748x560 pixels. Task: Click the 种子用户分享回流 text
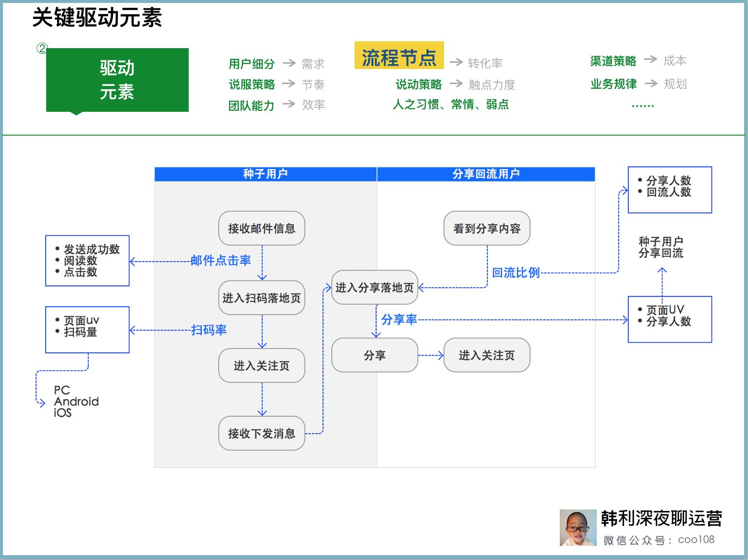[661, 247]
